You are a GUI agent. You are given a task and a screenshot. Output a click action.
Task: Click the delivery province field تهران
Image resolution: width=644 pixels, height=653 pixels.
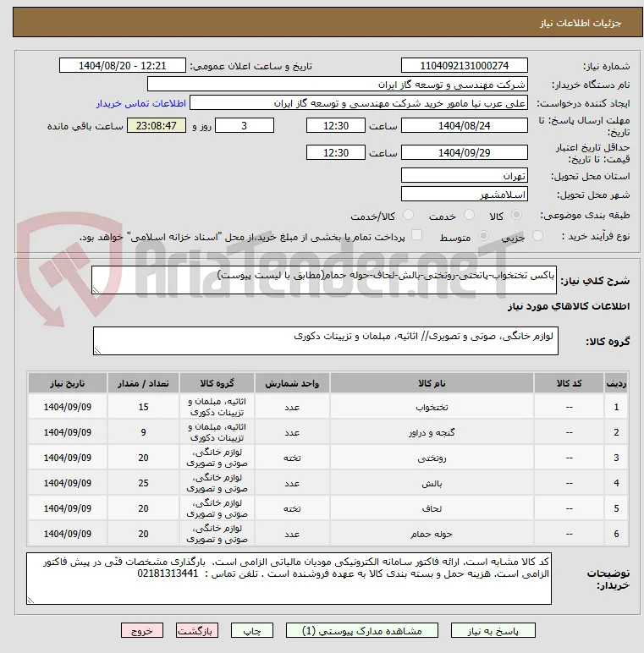(x=465, y=176)
